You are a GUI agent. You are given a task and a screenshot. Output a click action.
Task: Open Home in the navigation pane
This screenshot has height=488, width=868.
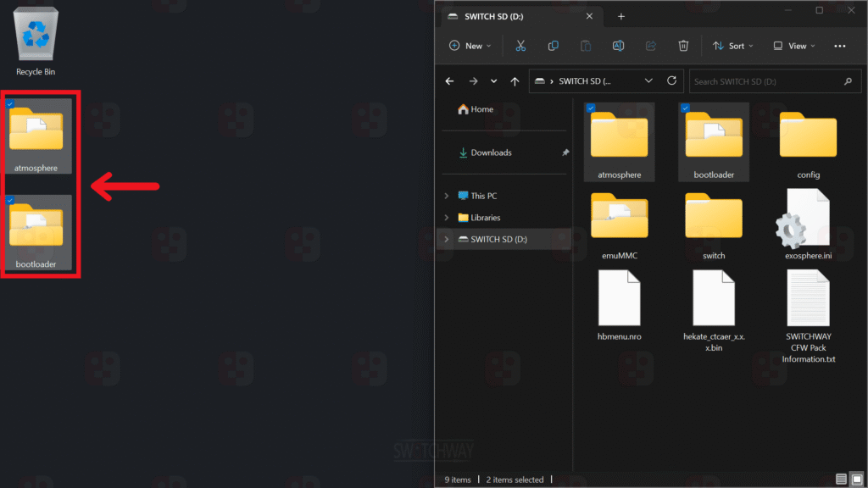coord(476,109)
